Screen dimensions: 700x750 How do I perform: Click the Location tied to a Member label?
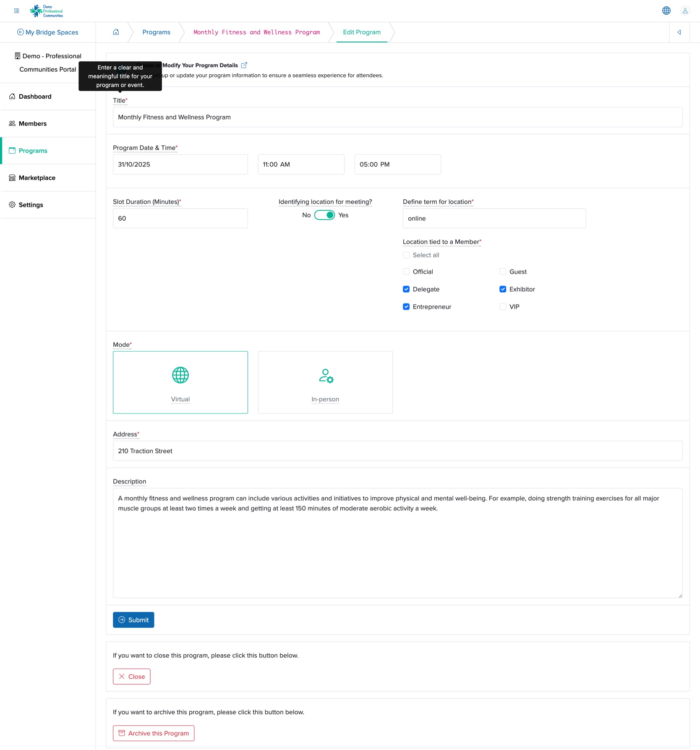point(442,242)
